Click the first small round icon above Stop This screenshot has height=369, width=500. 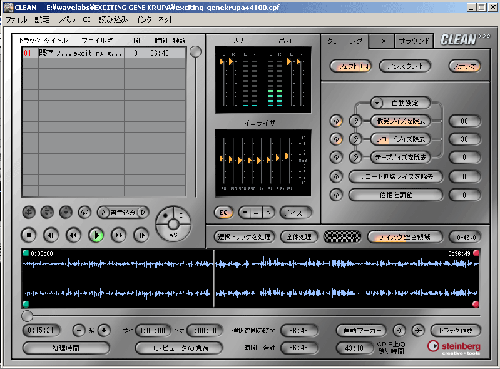tap(29, 212)
